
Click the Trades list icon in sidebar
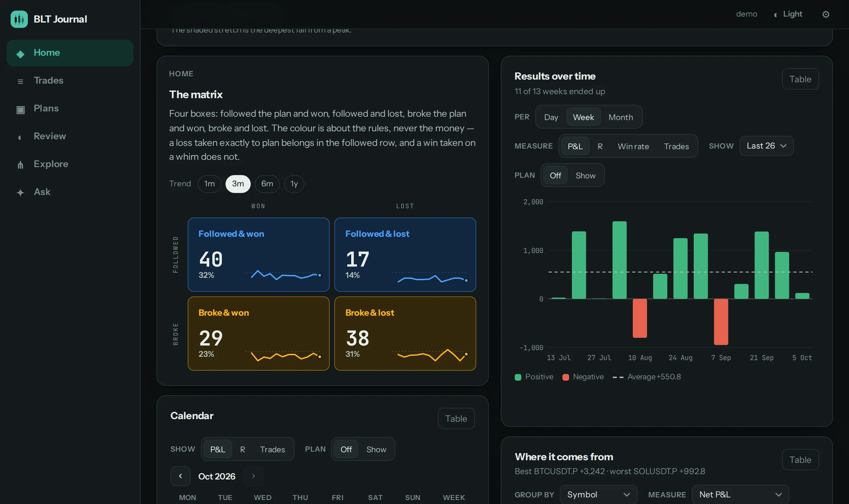tap(20, 82)
